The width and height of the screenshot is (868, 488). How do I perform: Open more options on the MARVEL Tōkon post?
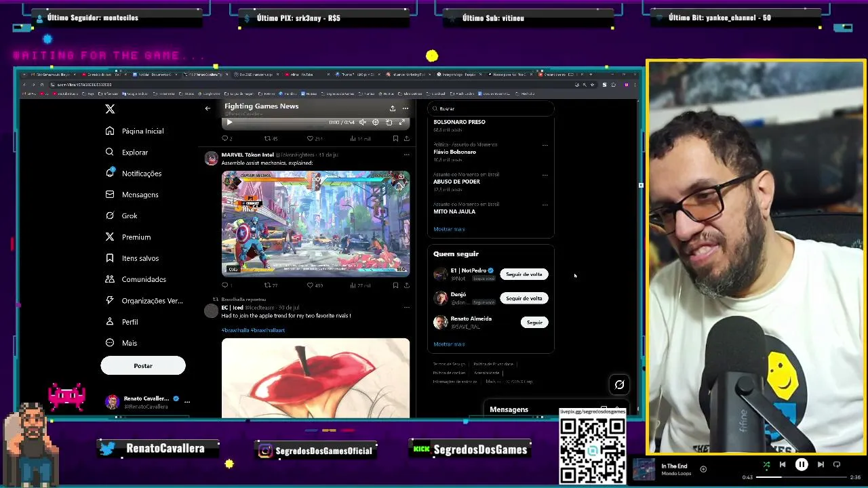406,155
